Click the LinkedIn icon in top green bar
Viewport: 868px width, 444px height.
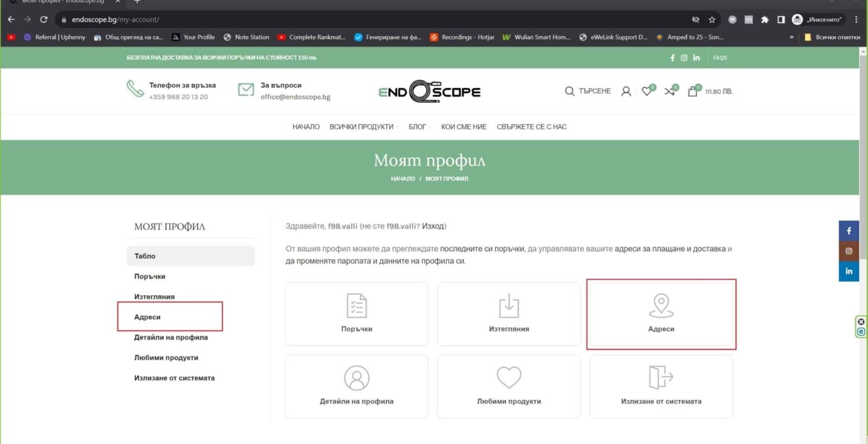click(x=696, y=58)
